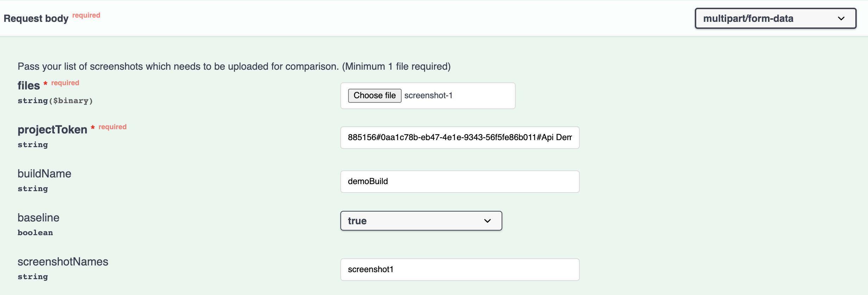Click the red required tag beside Request body
The image size is (868, 295).
86,15
